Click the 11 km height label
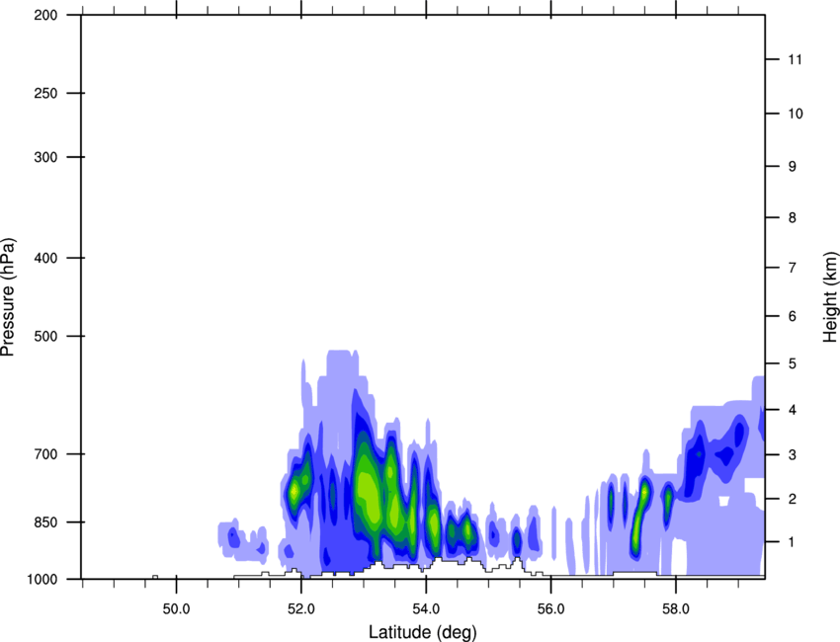This screenshot has height=642, width=840. point(796,59)
